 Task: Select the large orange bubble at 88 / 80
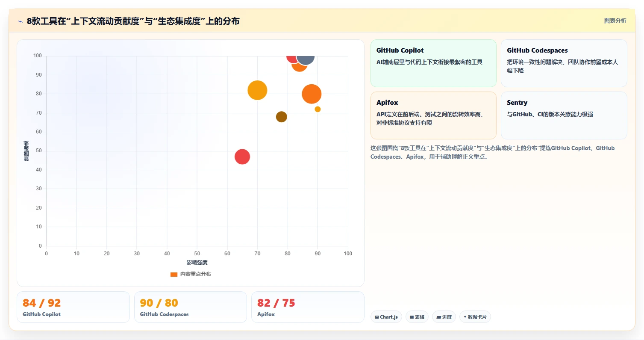(312, 94)
